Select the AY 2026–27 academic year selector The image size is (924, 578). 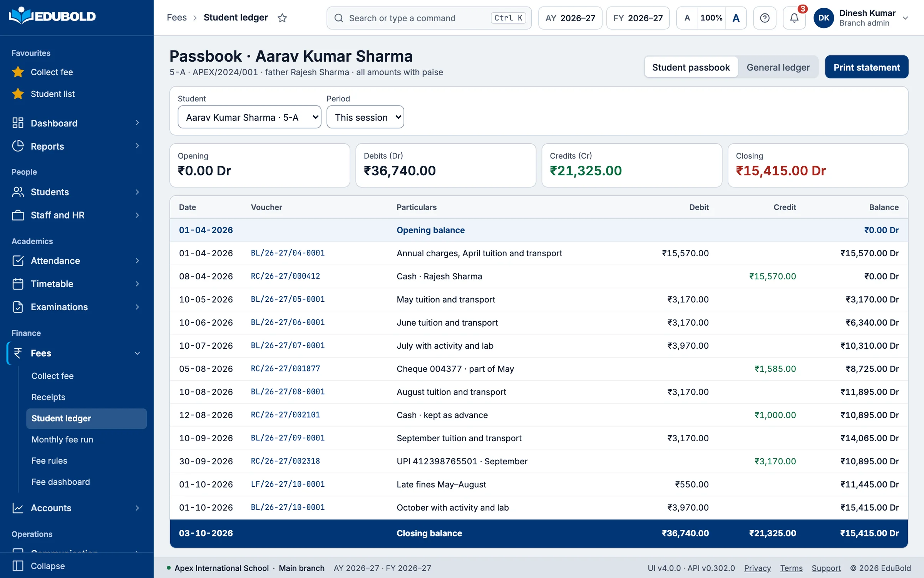570,18
